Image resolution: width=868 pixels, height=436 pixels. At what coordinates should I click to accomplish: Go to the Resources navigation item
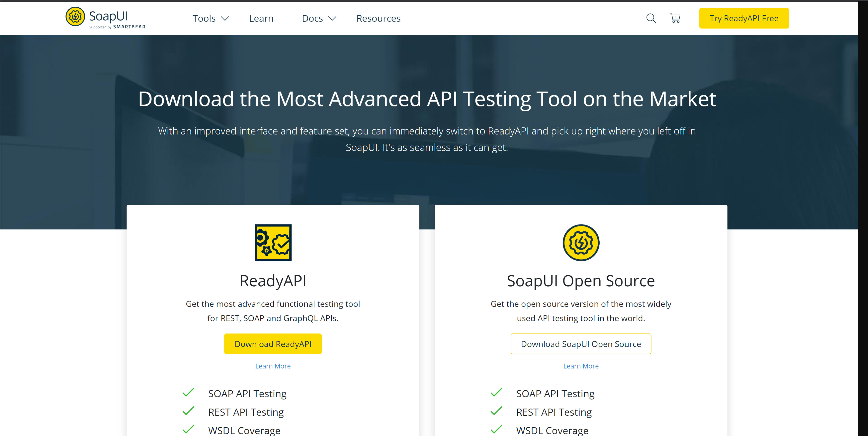click(378, 19)
